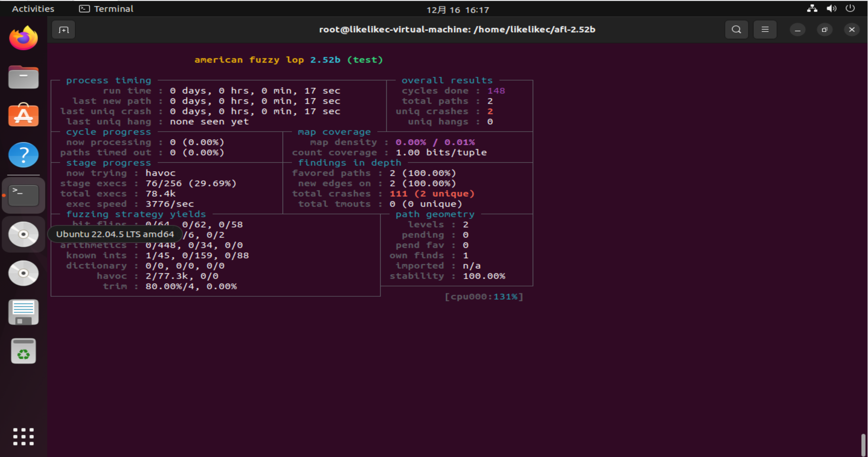Image resolution: width=868 pixels, height=457 pixels.
Task: Click exec speed '3776/sec'
Action: pos(170,204)
